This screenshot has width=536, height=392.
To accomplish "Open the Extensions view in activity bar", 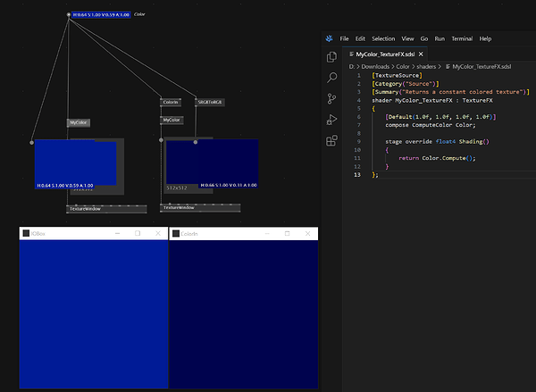I will pyautogui.click(x=331, y=140).
